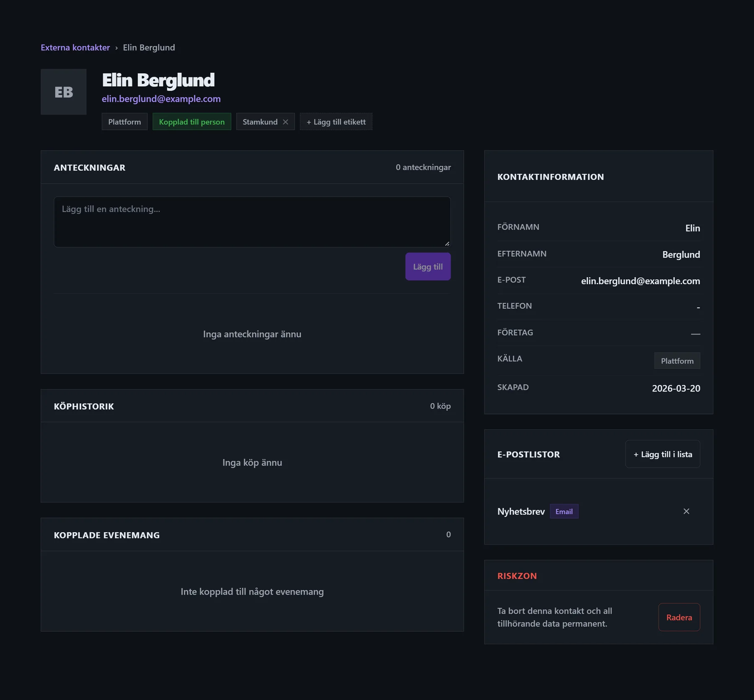This screenshot has height=700, width=754.
Task: Click the Efternamn value Berglund
Action: (681, 255)
